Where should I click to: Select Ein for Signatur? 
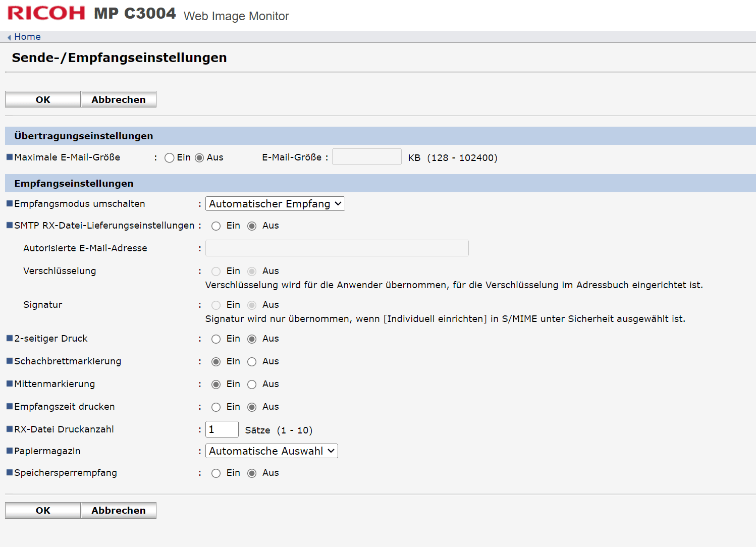click(x=216, y=305)
